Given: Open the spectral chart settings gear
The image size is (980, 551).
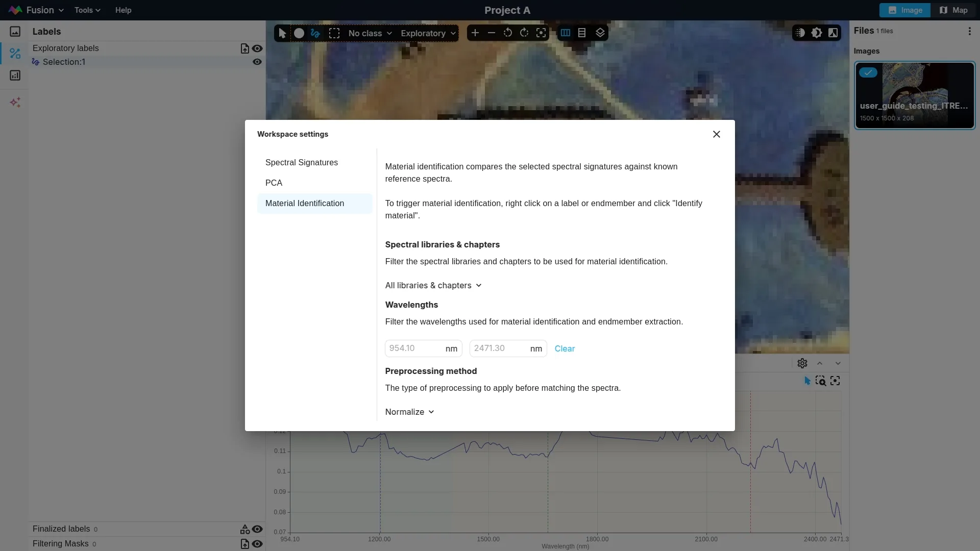Looking at the screenshot, I should click(802, 363).
